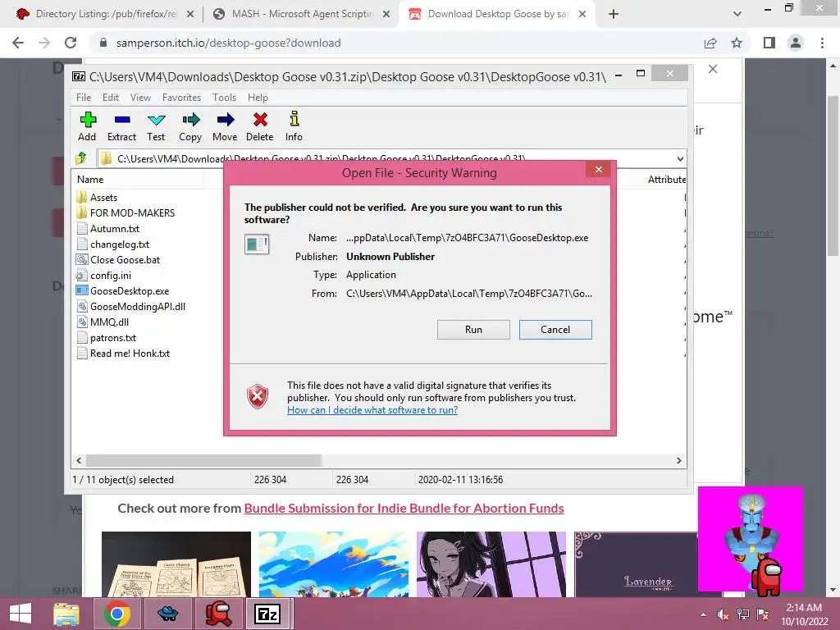This screenshot has width=840, height=630.
Task: Click the Add toolbar icon in 7-Zip
Action: (87, 126)
